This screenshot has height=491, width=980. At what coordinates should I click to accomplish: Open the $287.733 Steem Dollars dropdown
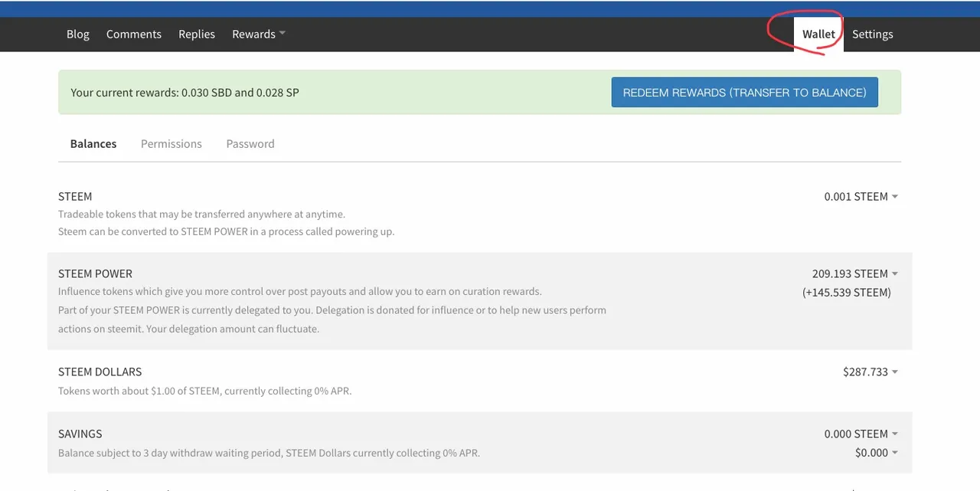(x=870, y=372)
